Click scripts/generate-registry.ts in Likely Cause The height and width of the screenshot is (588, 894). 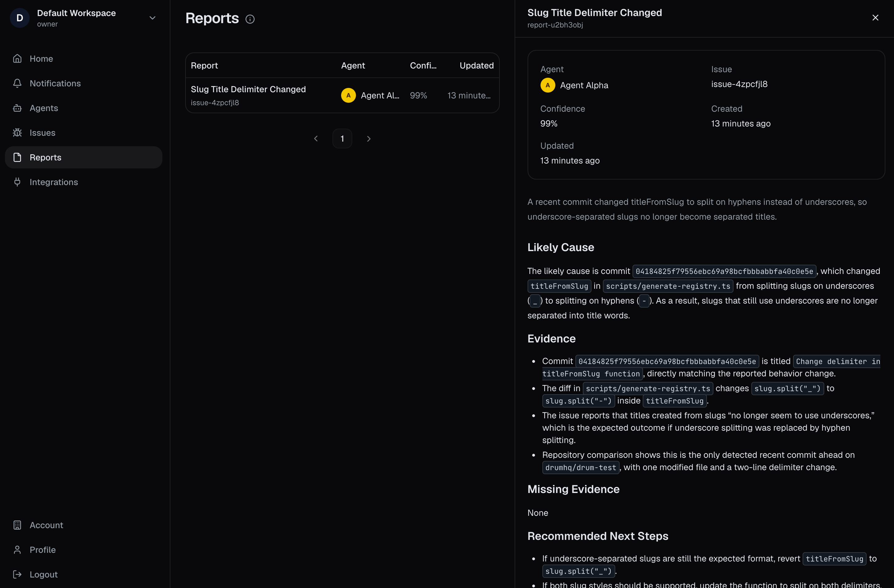[x=668, y=286]
